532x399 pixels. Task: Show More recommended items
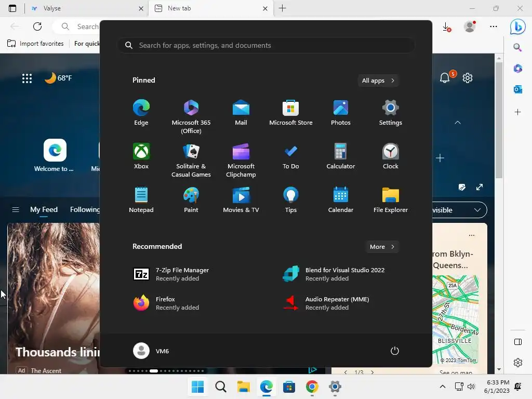(382, 247)
